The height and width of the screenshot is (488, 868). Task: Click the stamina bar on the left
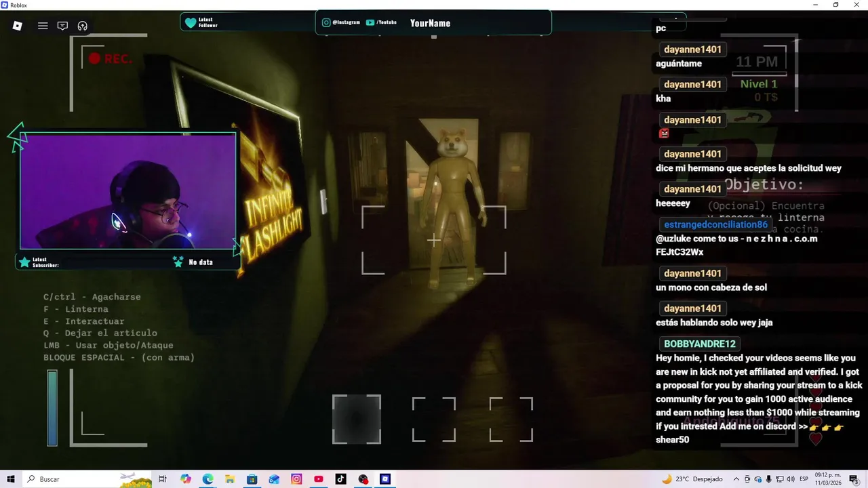click(x=52, y=408)
